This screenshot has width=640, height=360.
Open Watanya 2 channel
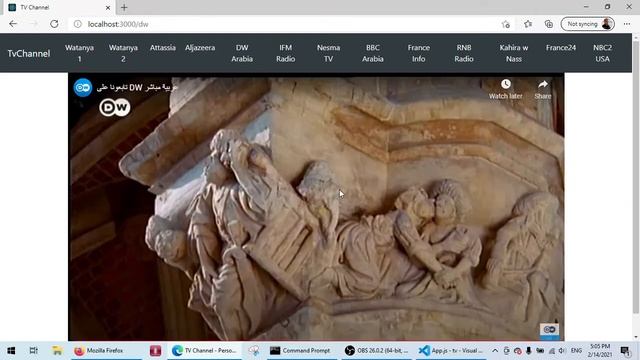click(x=123, y=53)
